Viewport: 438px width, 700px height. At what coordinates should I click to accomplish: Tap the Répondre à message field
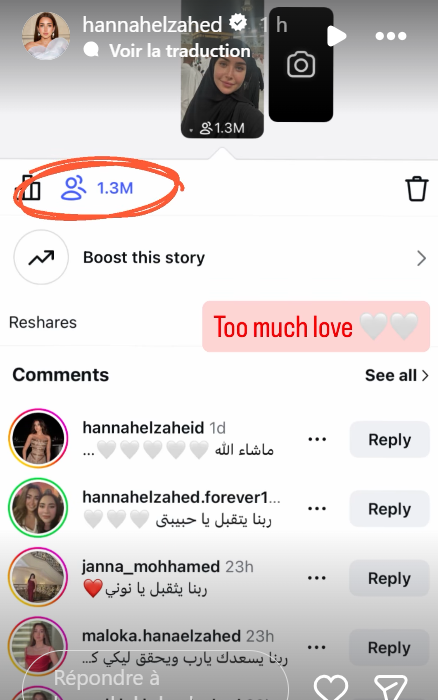tap(155, 678)
